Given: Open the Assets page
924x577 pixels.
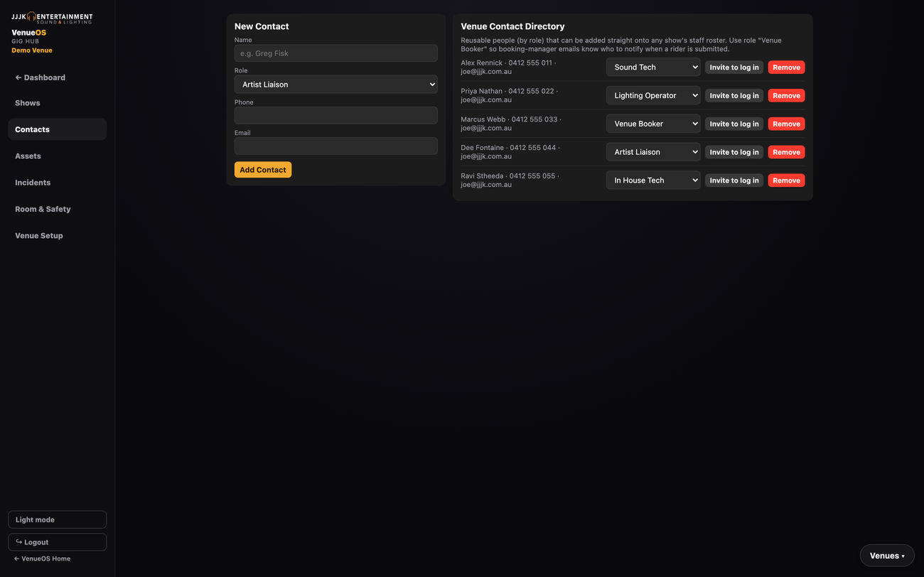Looking at the screenshot, I should (58, 156).
